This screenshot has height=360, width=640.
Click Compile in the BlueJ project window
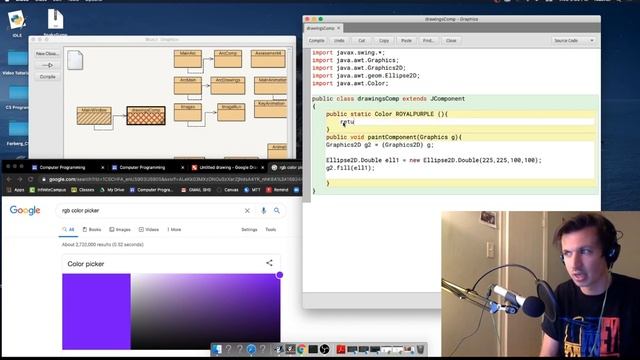47,76
